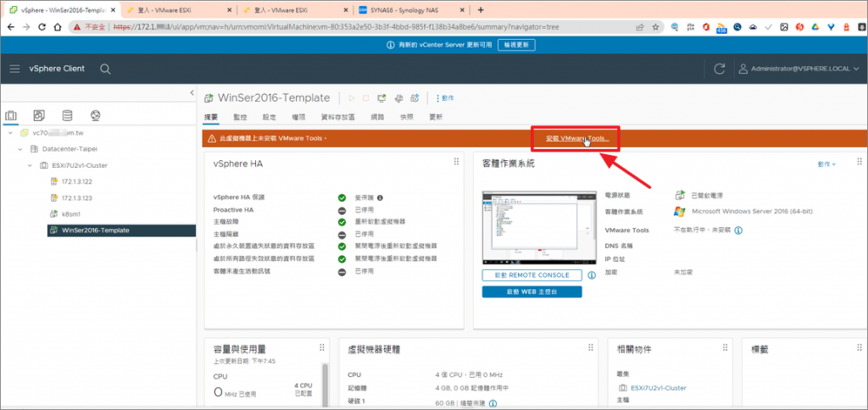Viewport: 868px width, 410px height.
Task: Click the 檢視更新 button in update banner
Action: coord(516,46)
